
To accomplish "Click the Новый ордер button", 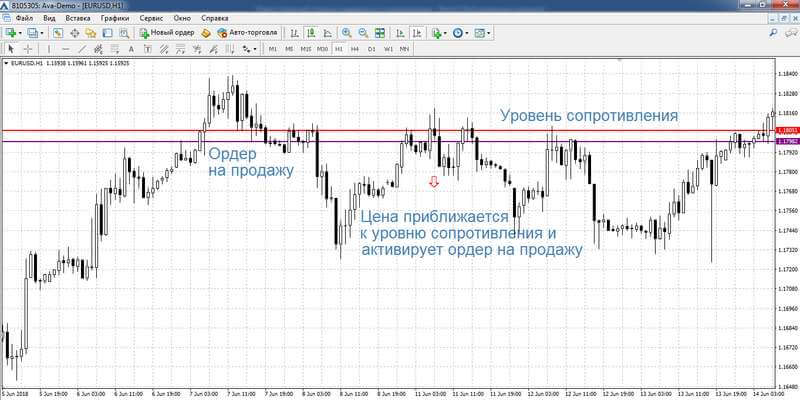I will pyautogui.click(x=167, y=33).
